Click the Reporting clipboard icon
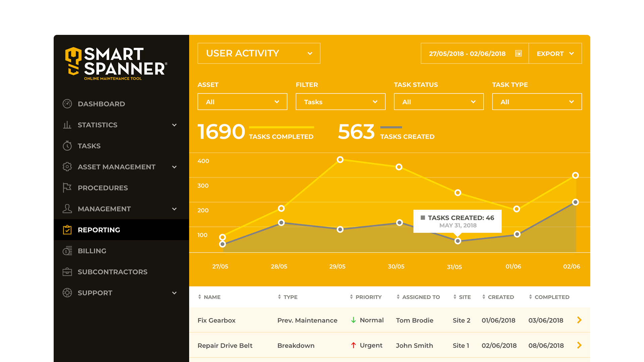Viewport: 644px width, 362px height. pyautogui.click(x=67, y=230)
